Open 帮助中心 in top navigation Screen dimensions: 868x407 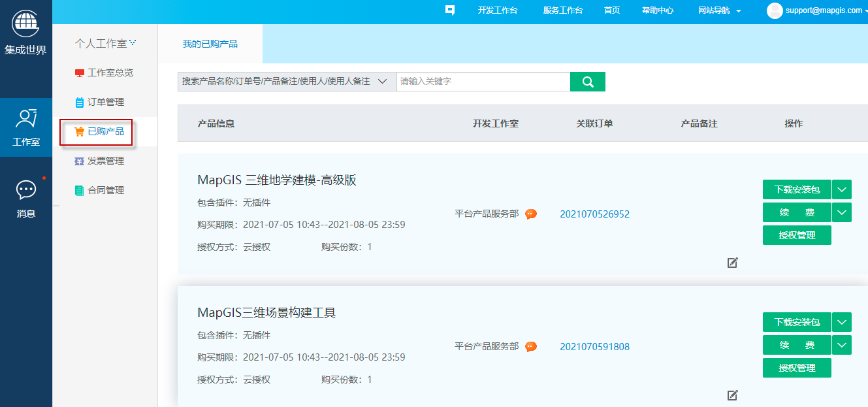tap(658, 10)
